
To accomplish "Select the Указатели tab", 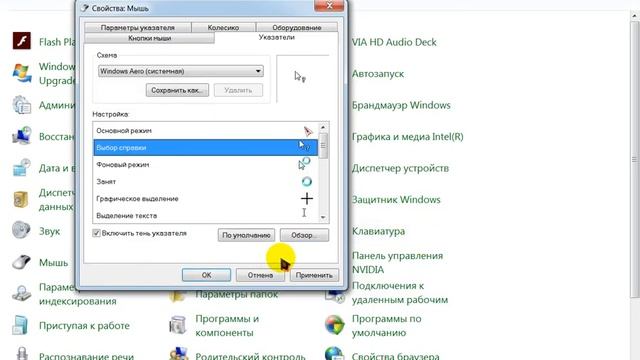I will pyautogui.click(x=276, y=37).
